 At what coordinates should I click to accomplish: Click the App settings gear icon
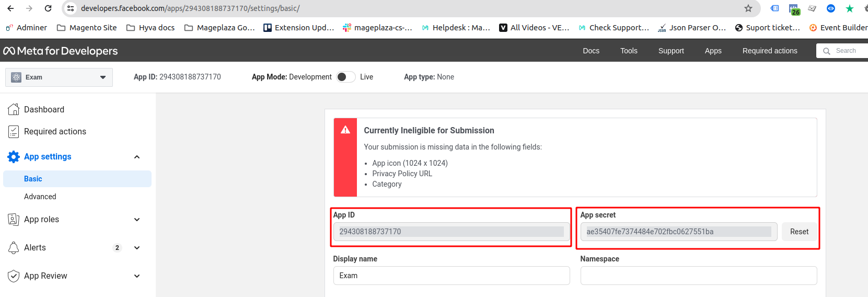[x=14, y=157]
